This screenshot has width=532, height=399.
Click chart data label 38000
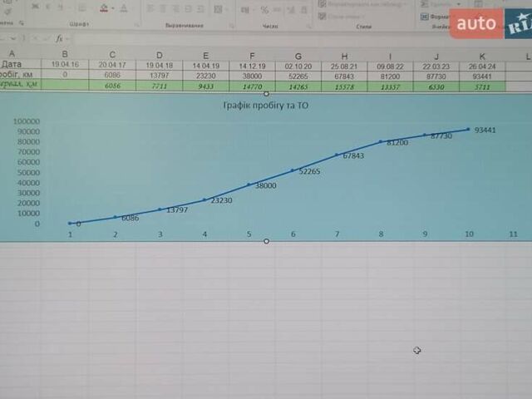pyautogui.click(x=265, y=185)
